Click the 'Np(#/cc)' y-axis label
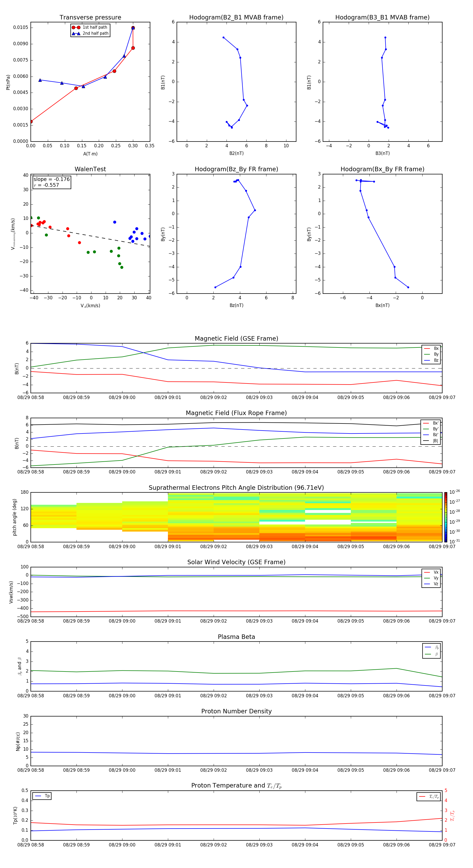The height and width of the screenshot is (868, 473). click(x=18, y=741)
